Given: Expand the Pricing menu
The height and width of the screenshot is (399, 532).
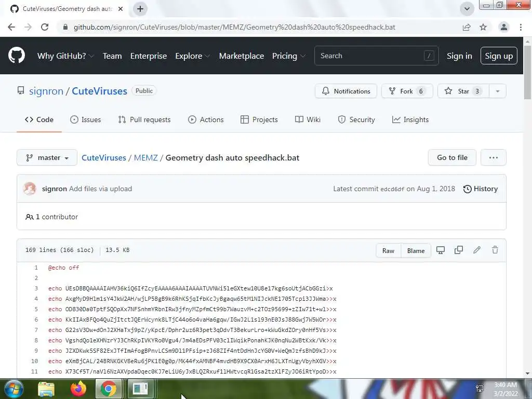Looking at the screenshot, I should pyautogui.click(x=288, y=56).
